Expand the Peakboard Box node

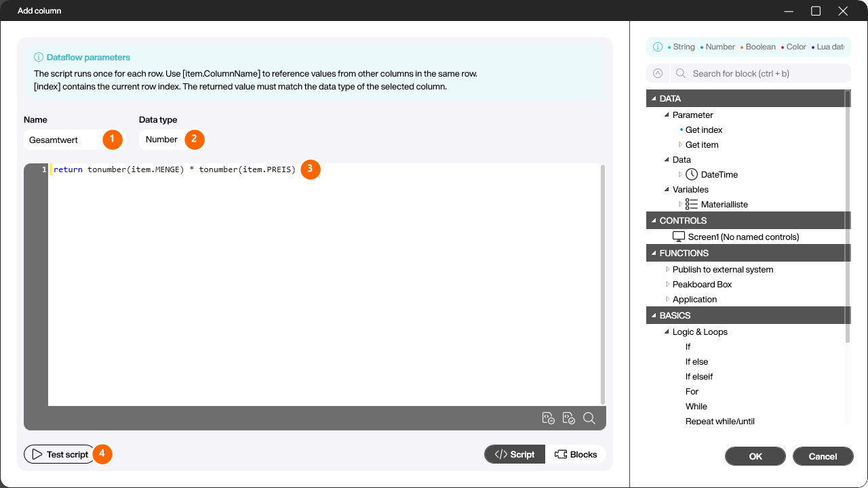click(667, 284)
